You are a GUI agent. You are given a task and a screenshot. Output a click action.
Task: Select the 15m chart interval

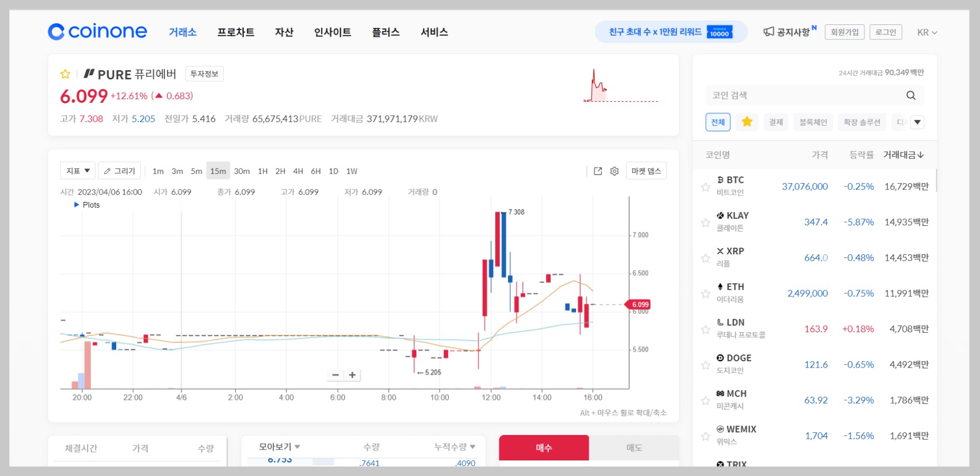pos(218,171)
